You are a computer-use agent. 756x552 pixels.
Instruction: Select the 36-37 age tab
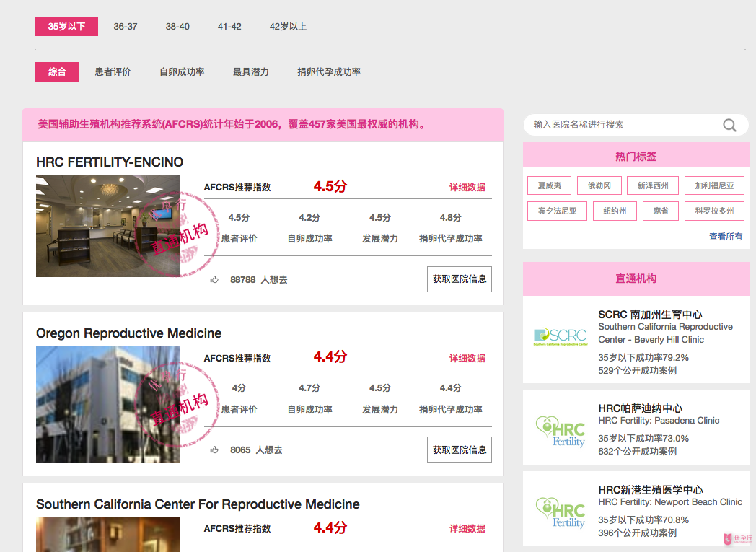(x=126, y=27)
